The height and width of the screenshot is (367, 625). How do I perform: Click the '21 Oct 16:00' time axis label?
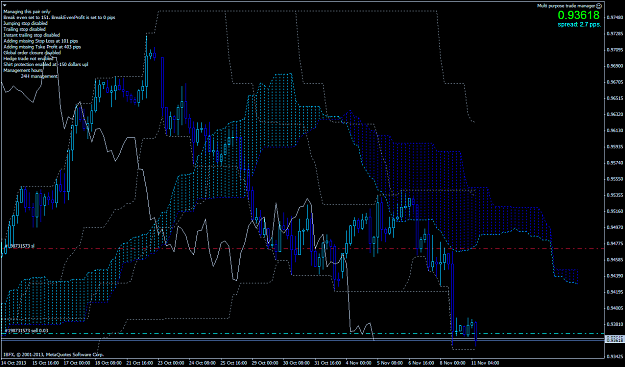point(141,363)
